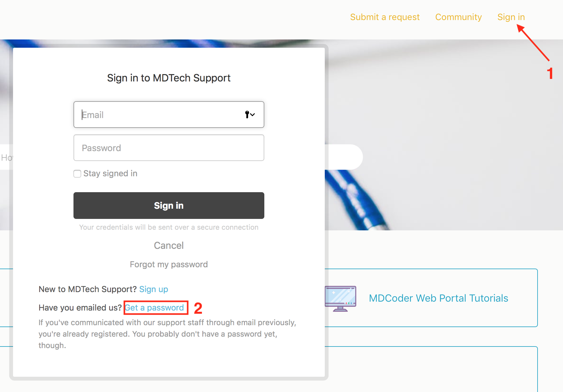Click the password autofill key icon
The height and width of the screenshot is (392, 563).
tap(247, 115)
